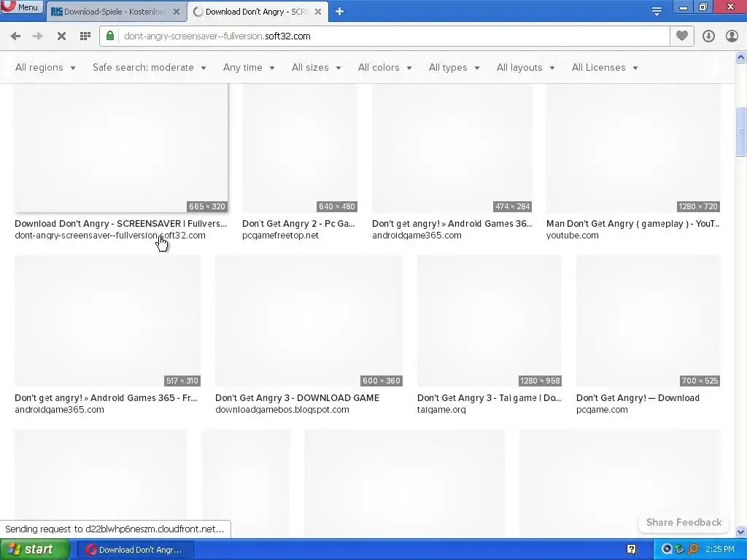Click the scrollbar down arrow

[740, 532]
